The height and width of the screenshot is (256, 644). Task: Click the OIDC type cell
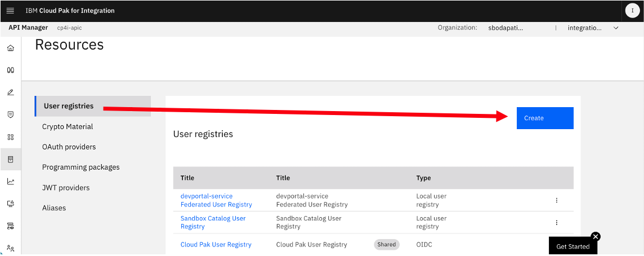pyautogui.click(x=424, y=245)
